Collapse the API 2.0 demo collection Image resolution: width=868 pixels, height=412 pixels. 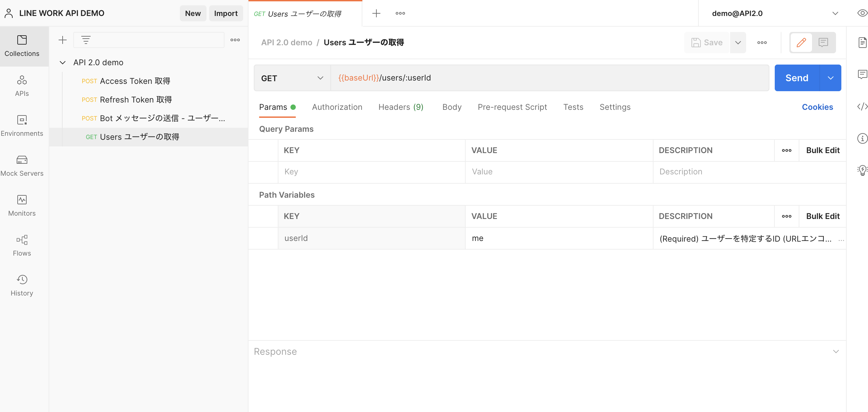pyautogui.click(x=62, y=62)
